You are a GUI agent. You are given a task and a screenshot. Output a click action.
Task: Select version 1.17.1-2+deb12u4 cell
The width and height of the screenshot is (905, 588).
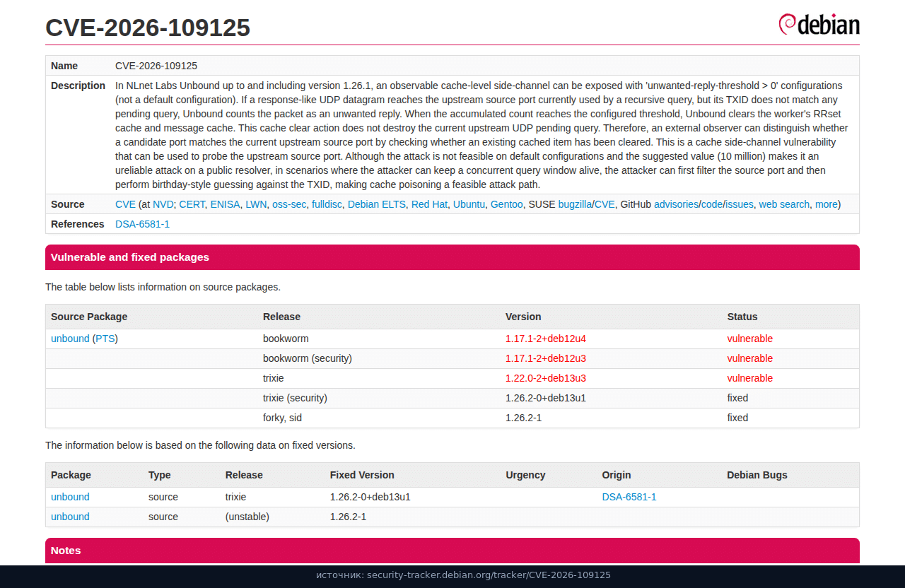click(546, 339)
